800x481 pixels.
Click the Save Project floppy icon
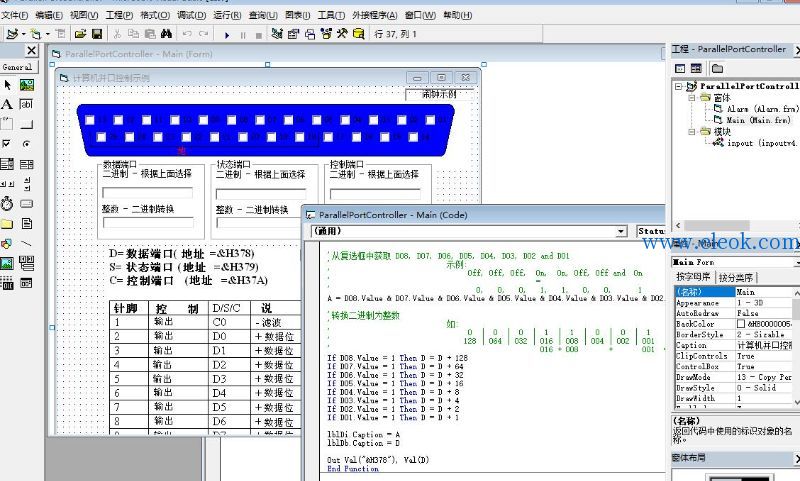(x=97, y=34)
